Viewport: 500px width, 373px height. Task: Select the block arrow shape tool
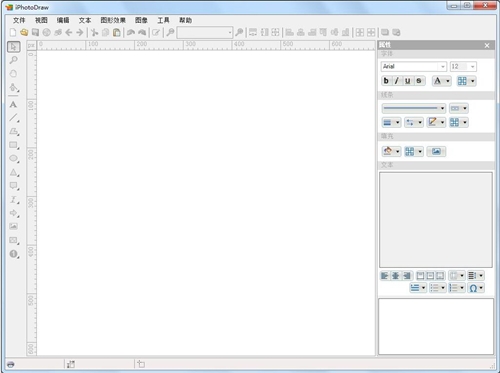tap(14, 213)
